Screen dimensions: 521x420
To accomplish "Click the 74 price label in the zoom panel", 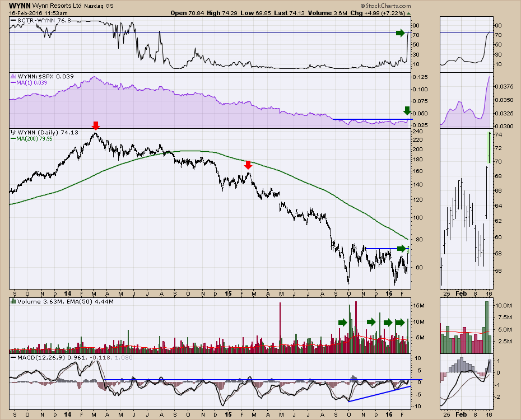I will pos(499,135).
